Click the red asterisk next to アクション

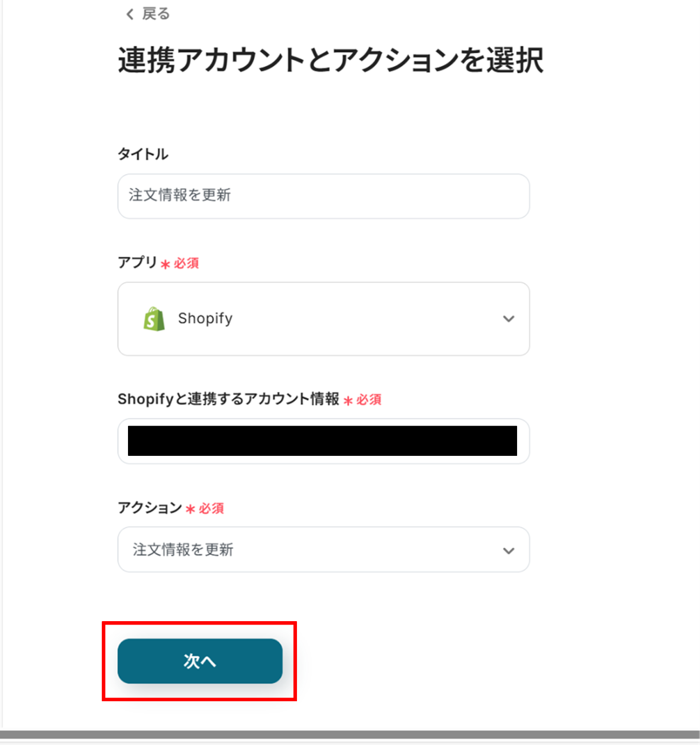click(190, 509)
